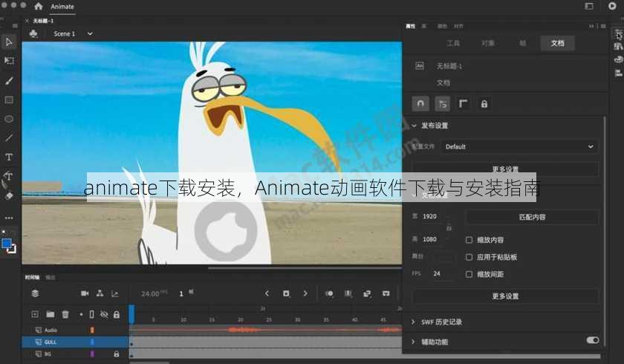Step forward one frame in timeline
Viewport: 624px width, 364px height.
pos(305,293)
